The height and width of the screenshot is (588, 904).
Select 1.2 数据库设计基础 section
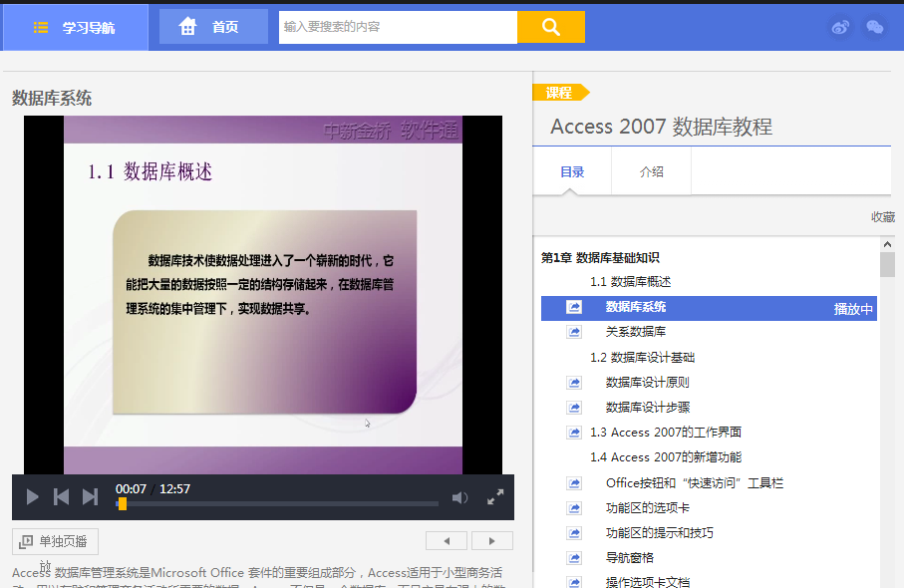coord(642,358)
